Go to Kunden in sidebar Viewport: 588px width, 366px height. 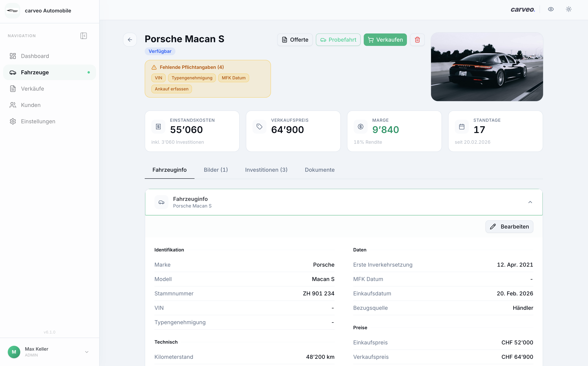[31, 105]
